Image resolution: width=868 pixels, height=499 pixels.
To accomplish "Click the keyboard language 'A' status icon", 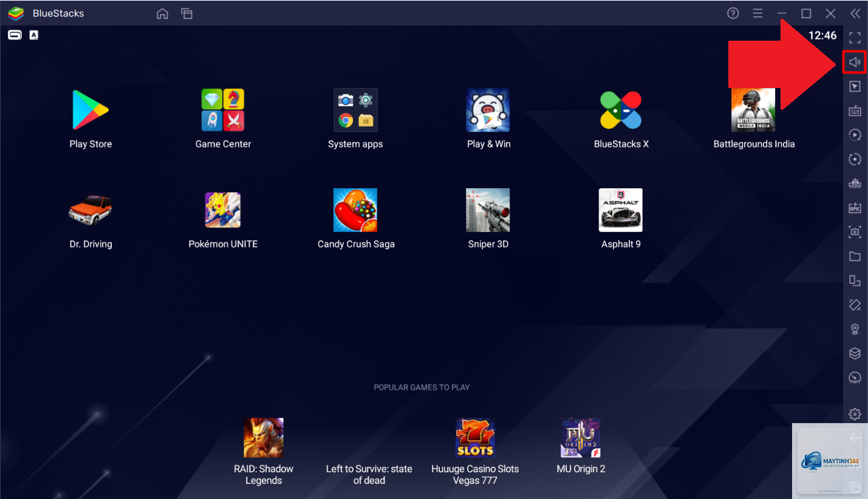I will 34,35.
